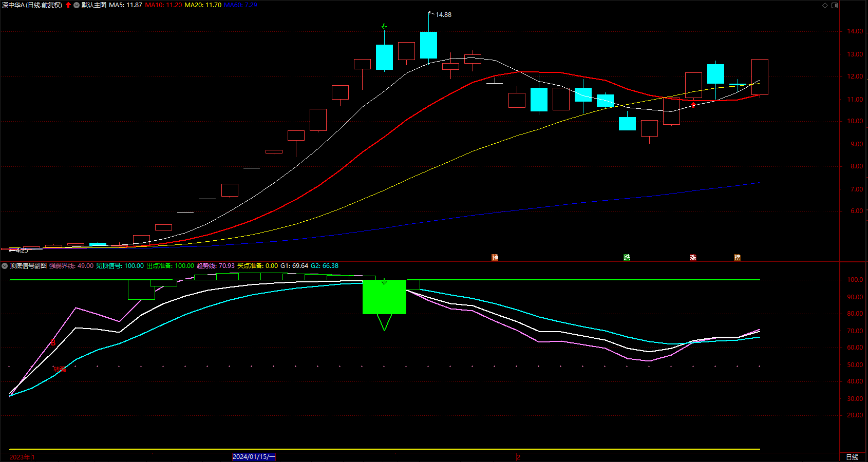The height and width of the screenshot is (462, 868).
Task: Click the 强弱界线: 49.00 readout
Action: 71,266
